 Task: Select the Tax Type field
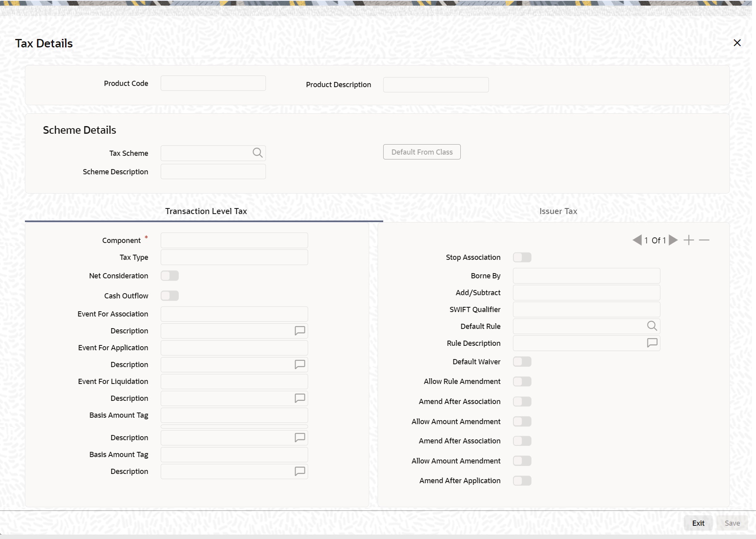[x=234, y=257]
